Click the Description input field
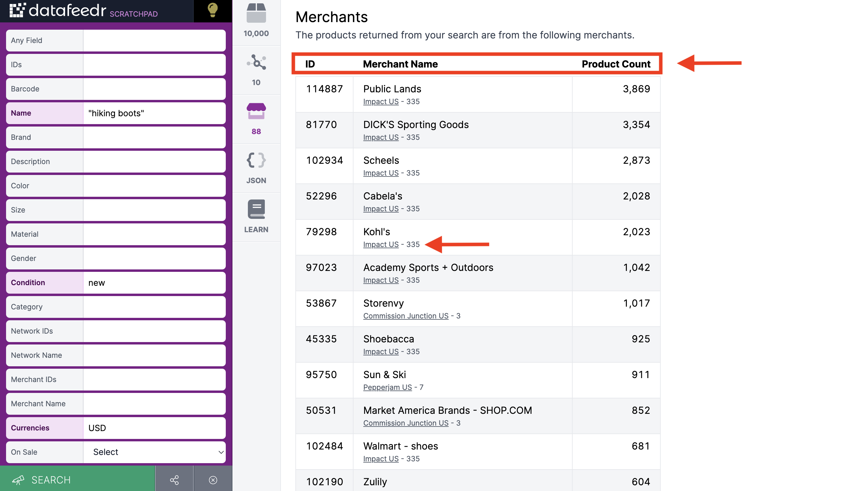The image size is (868, 491). tap(154, 162)
